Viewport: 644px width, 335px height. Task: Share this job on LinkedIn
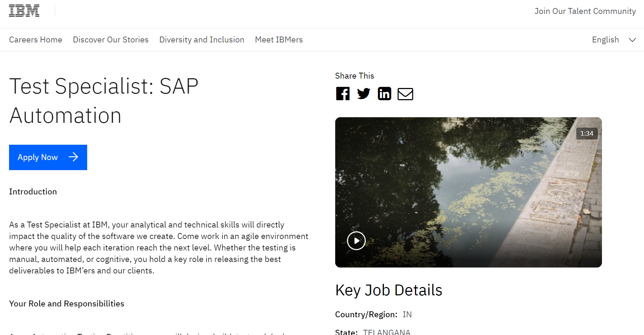pyautogui.click(x=385, y=94)
